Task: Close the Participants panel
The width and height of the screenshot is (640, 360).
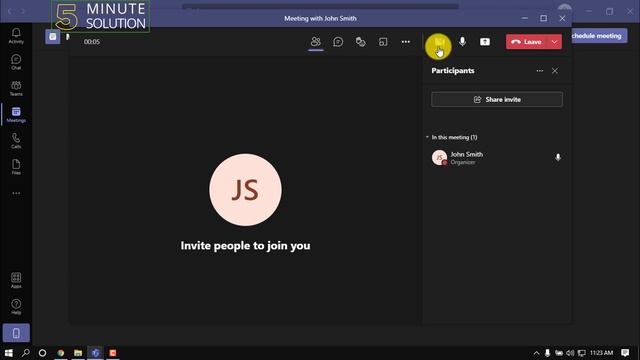Action: (555, 71)
